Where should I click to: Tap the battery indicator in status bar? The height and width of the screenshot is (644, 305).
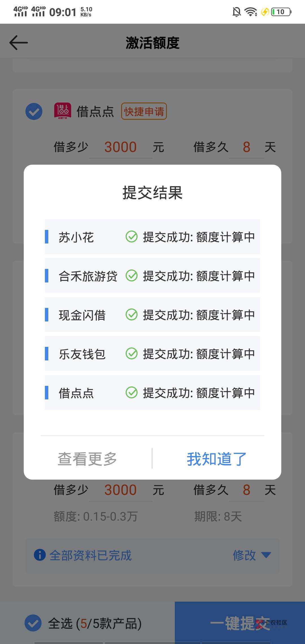(x=281, y=12)
